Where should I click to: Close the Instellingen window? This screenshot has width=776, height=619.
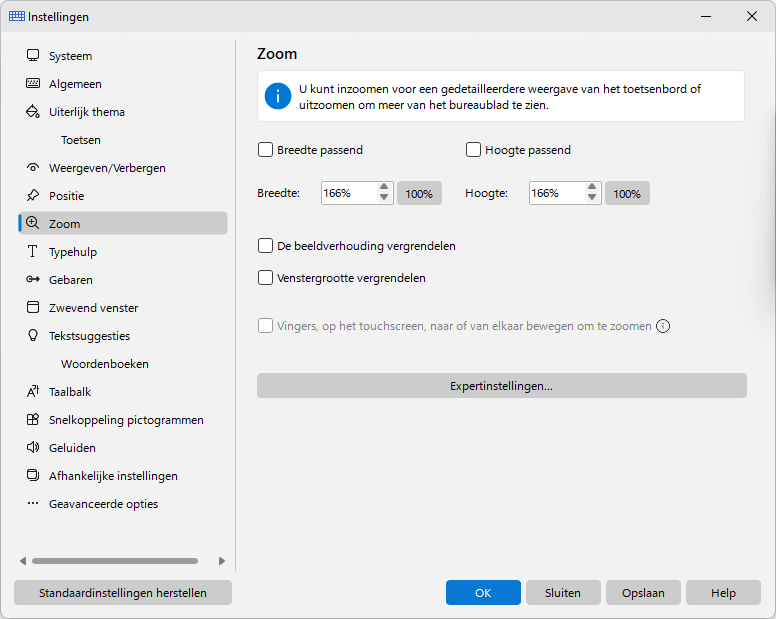pos(752,16)
